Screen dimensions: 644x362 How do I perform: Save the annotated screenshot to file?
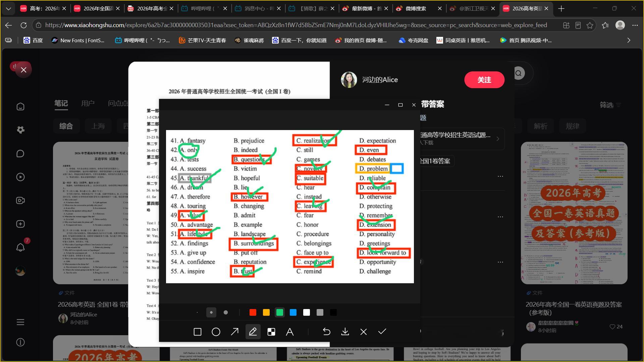(345, 332)
